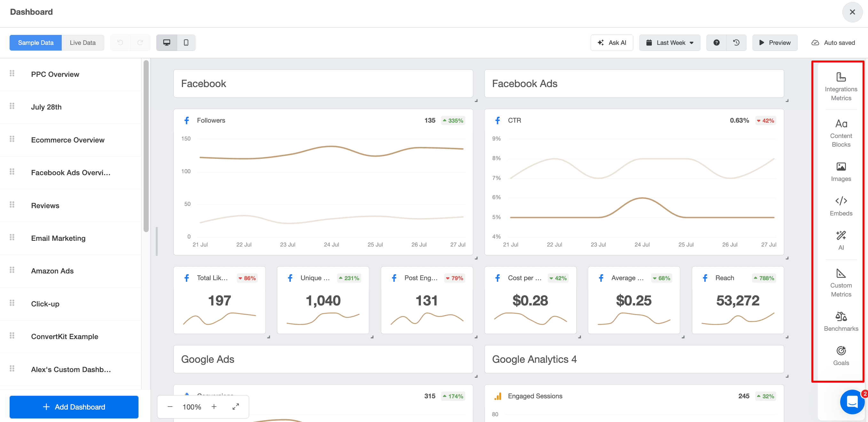This screenshot has width=868, height=422.
Task: Select the Facebook Ads Overview dashboard
Action: click(70, 172)
